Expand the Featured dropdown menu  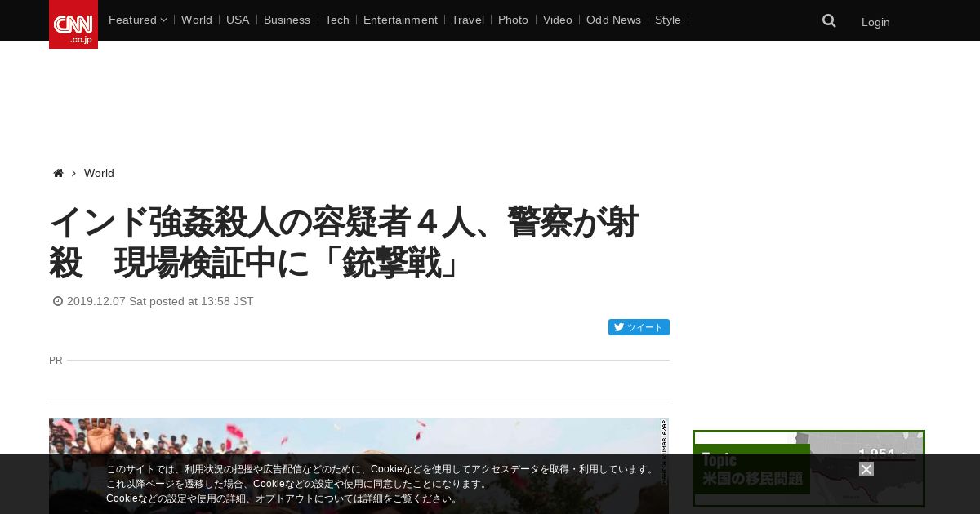point(137,20)
